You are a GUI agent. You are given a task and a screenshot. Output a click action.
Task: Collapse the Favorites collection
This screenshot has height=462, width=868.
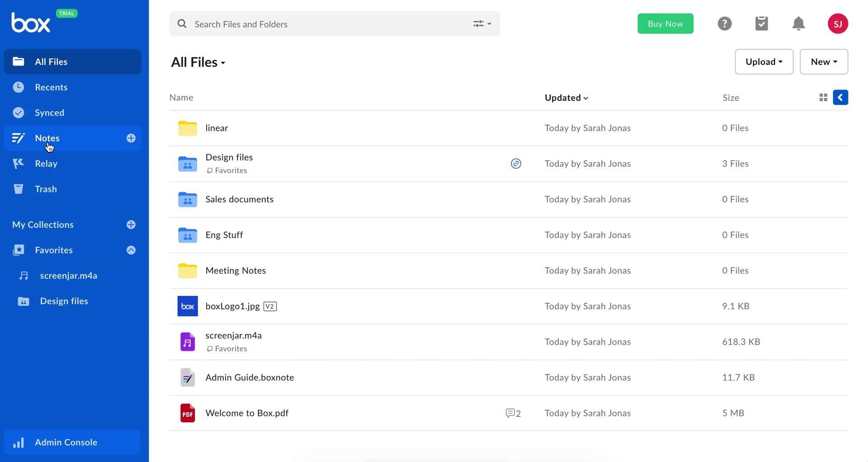click(131, 250)
